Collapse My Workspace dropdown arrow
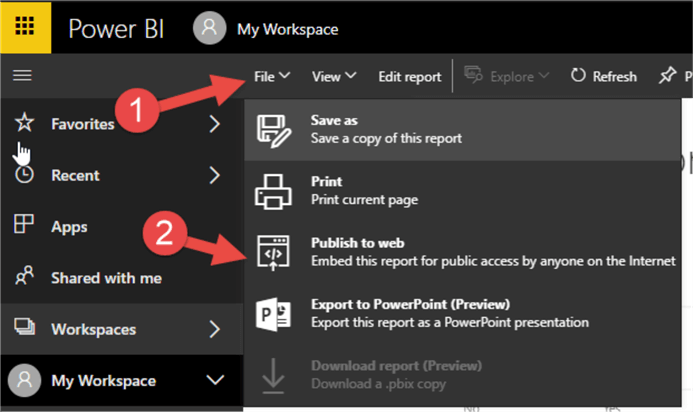Viewport: 693px width, 412px height. [214, 380]
